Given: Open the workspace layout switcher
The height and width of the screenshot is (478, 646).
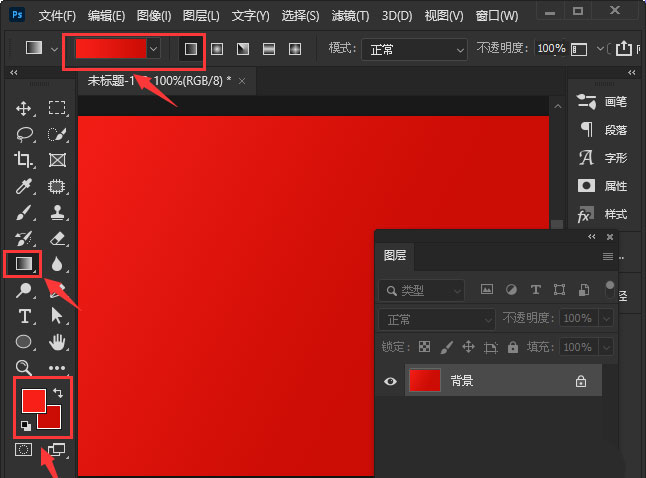Looking at the screenshot, I should [579, 49].
